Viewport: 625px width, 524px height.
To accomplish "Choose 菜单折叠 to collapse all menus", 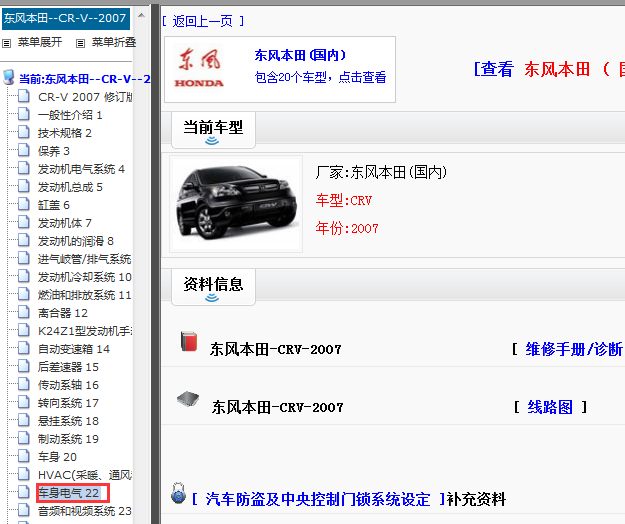I will [x=114, y=42].
